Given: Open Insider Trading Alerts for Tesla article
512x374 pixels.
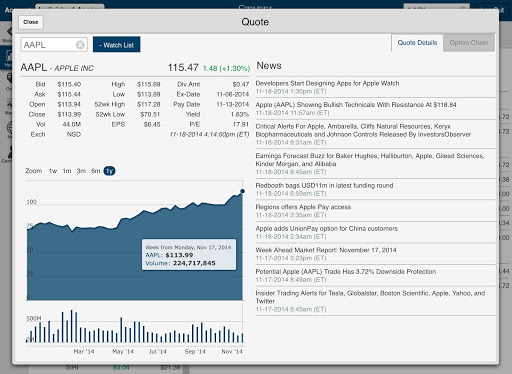Looking at the screenshot, I should point(370,297).
